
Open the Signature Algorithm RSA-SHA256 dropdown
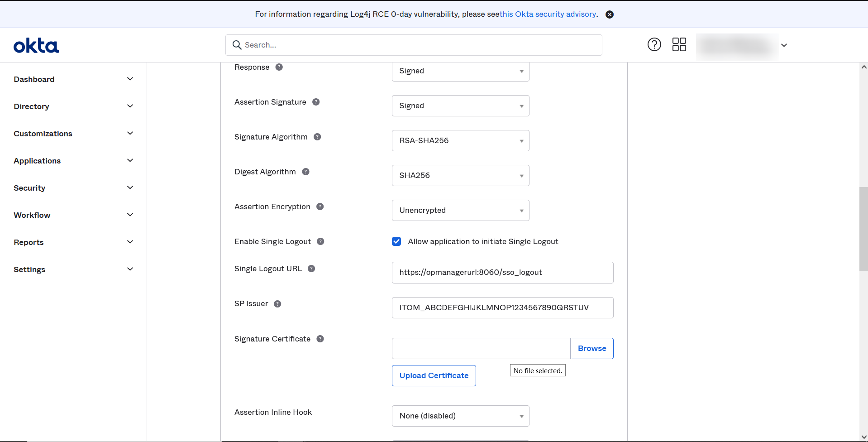[460, 141]
